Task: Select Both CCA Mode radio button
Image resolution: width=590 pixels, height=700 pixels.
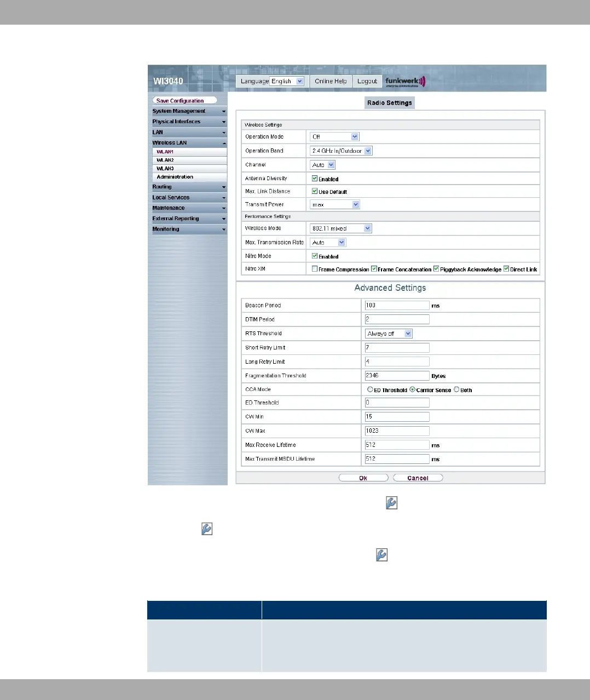Action: coord(456,389)
